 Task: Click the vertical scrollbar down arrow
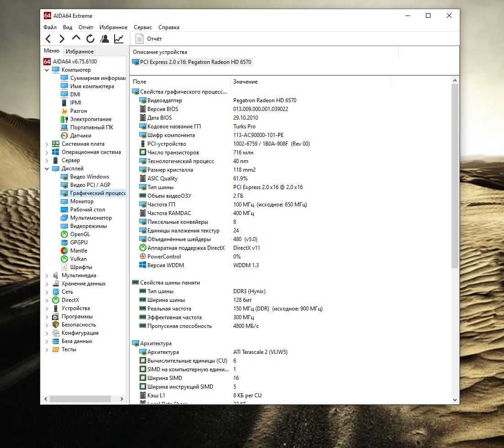pyautogui.click(x=455, y=400)
